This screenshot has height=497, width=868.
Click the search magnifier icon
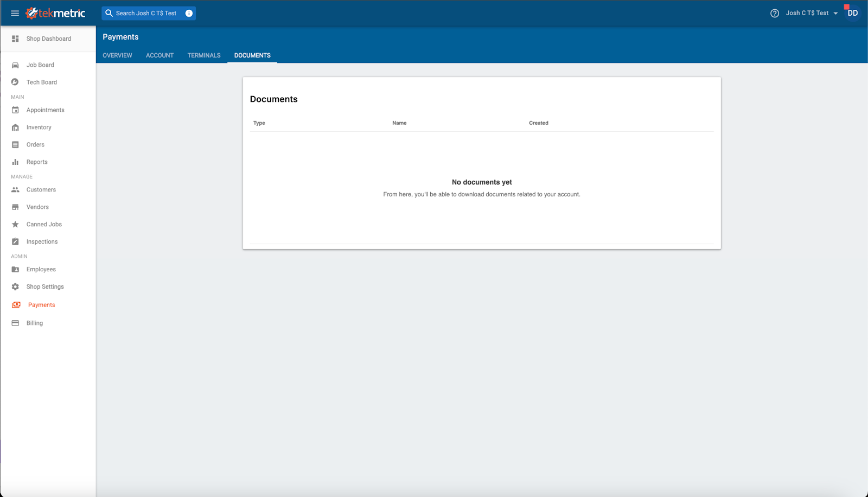[109, 13]
